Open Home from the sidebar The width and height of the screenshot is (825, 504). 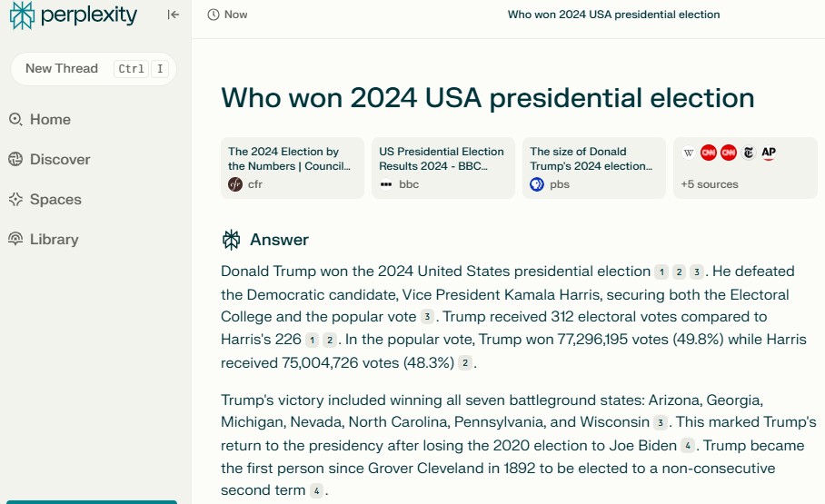click(40, 120)
